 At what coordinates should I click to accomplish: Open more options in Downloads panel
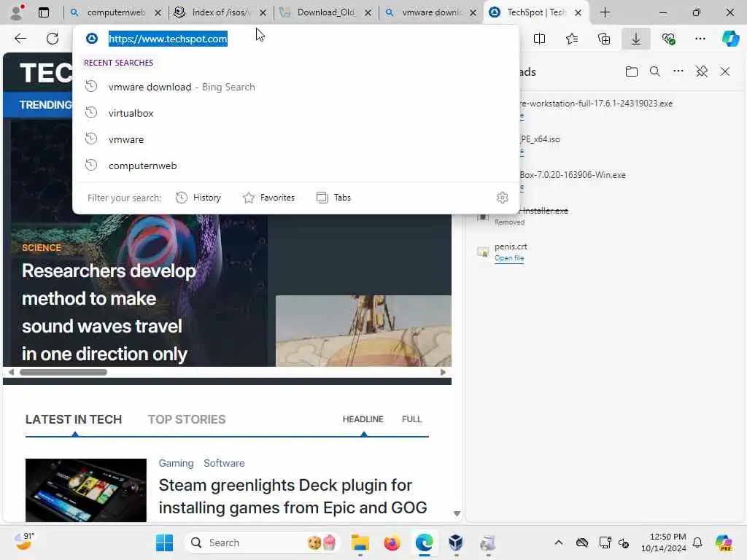678,71
